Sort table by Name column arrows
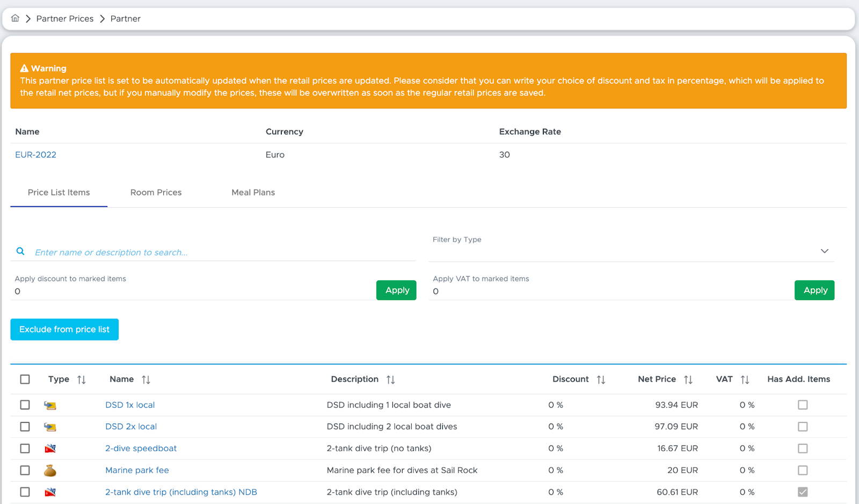 tap(146, 379)
